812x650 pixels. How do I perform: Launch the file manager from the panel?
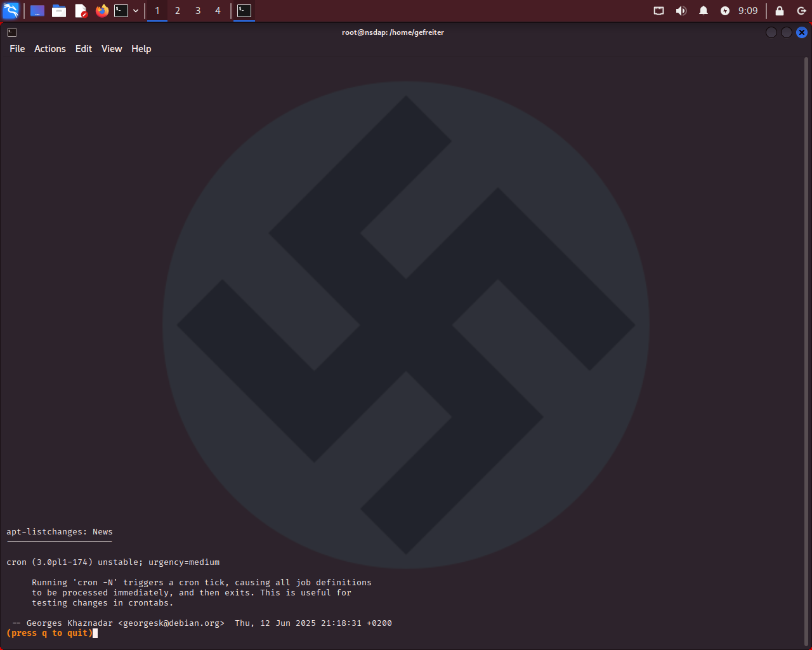click(59, 11)
